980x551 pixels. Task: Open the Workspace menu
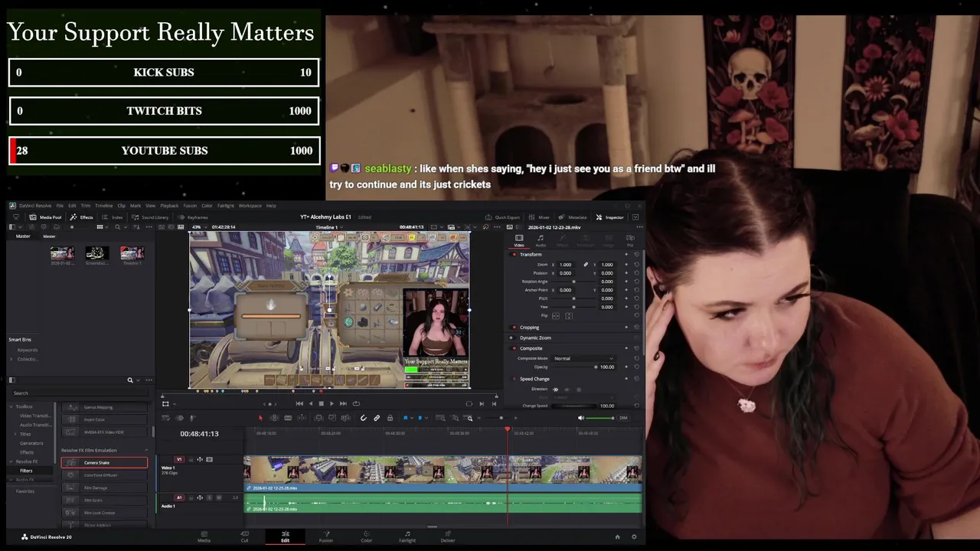[250, 206]
